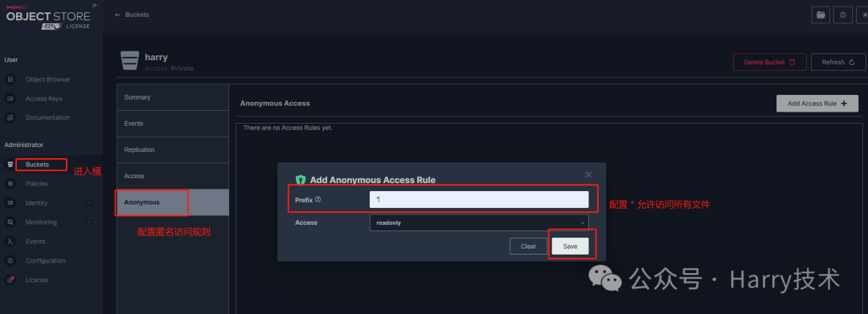
Task: Click the Identity menu label
Action: [36, 203]
